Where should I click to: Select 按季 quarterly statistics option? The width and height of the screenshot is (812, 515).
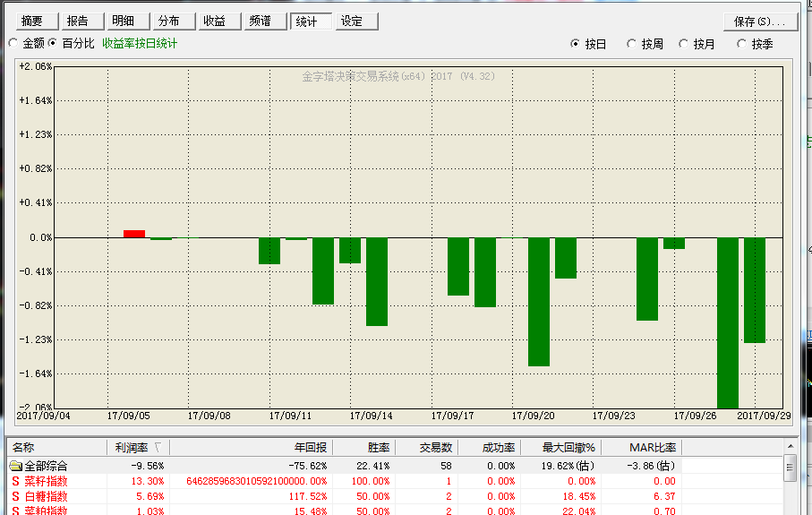(x=741, y=44)
